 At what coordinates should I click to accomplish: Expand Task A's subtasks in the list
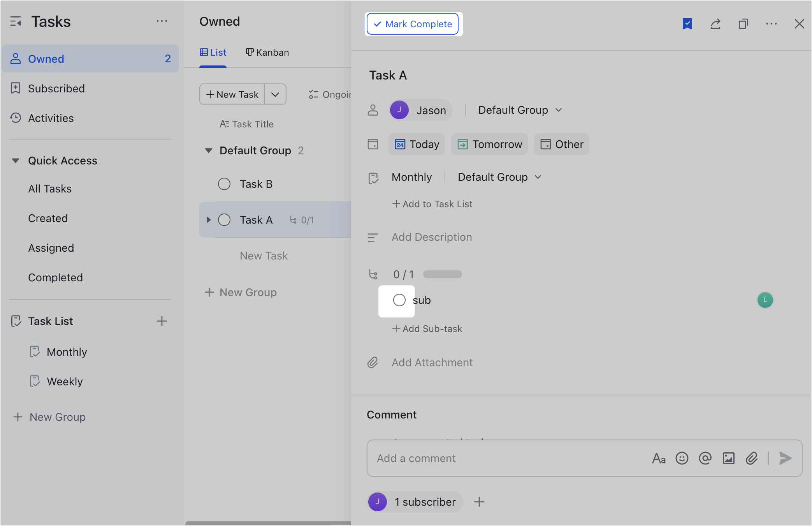click(208, 220)
